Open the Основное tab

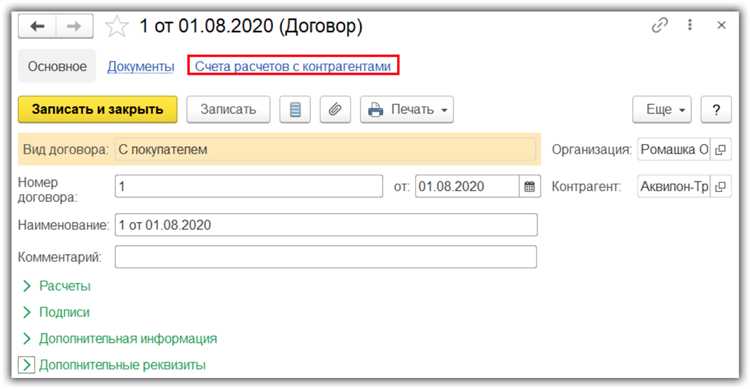[x=57, y=66]
